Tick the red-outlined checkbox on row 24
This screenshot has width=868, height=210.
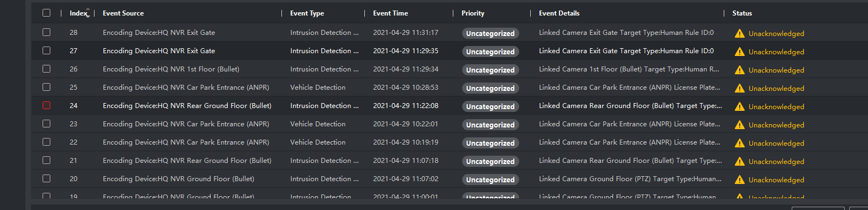(46, 105)
